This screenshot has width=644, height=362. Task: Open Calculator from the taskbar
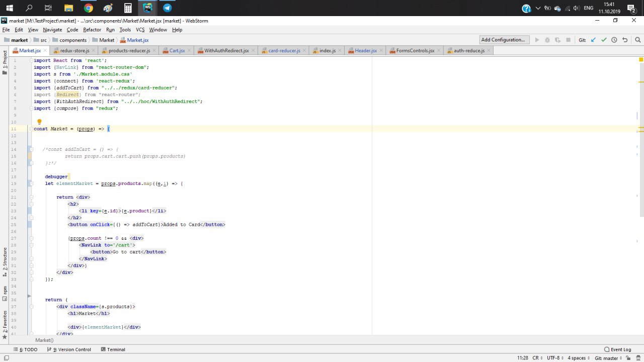[128, 8]
